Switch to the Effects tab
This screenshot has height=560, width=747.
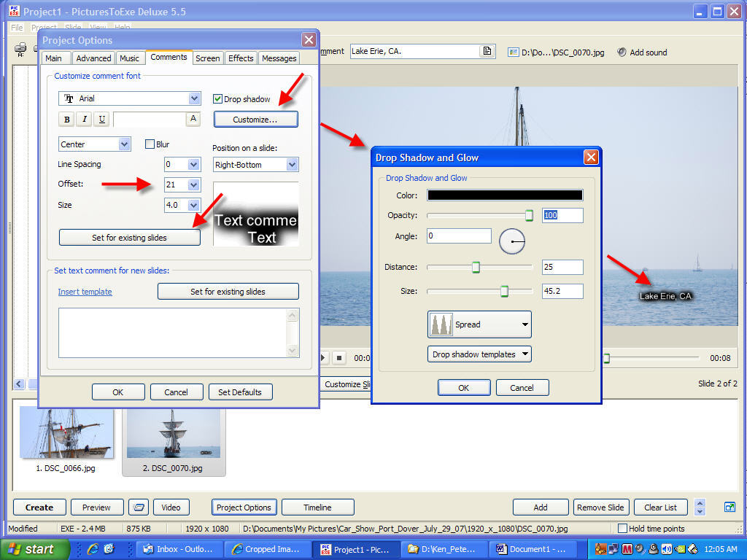(241, 58)
